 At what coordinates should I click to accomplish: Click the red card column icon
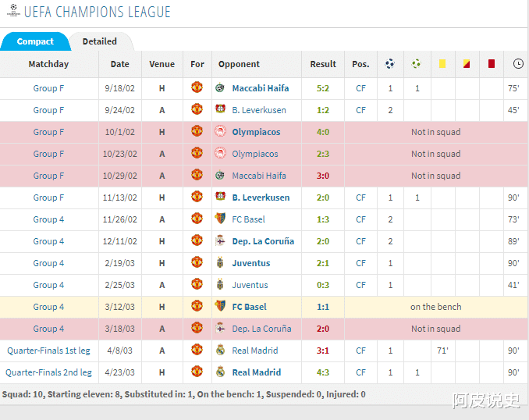coord(492,64)
